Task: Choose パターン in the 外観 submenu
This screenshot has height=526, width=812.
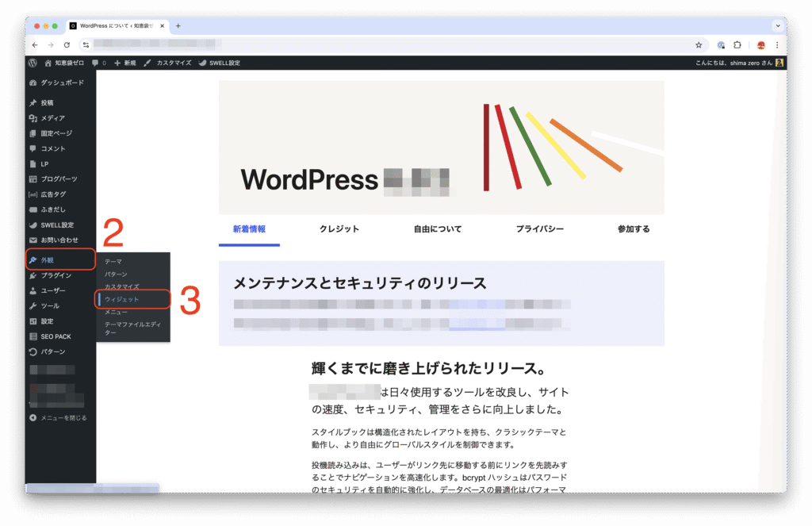Action: (133, 275)
